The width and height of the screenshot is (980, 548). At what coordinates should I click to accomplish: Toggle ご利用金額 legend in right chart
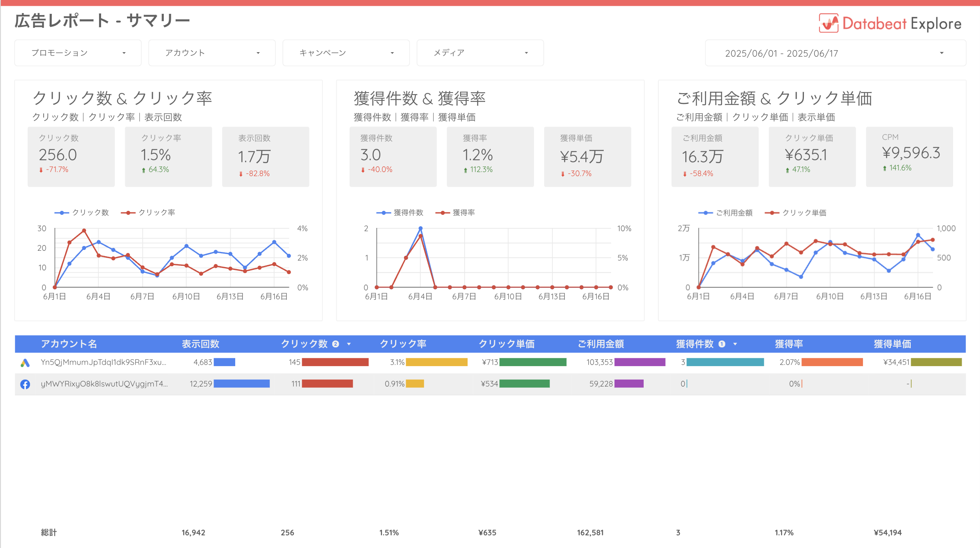coord(725,213)
